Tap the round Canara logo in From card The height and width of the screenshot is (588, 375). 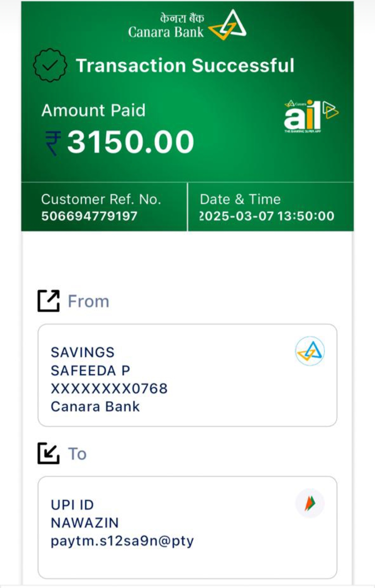pos(310,351)
